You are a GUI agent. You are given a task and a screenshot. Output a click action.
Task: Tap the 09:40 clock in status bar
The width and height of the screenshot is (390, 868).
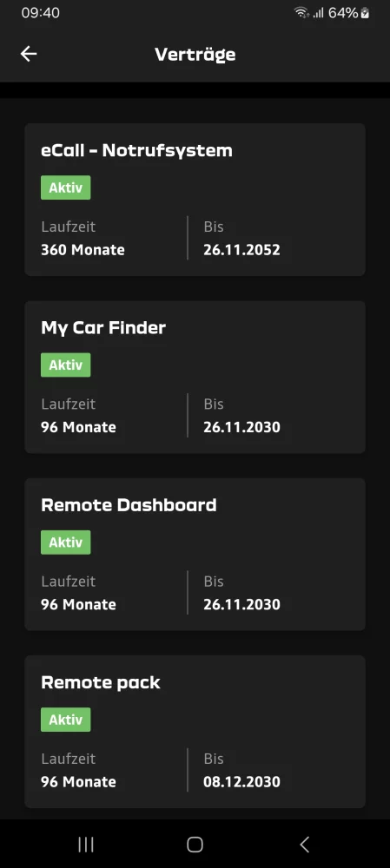click(x=41, y=13)
